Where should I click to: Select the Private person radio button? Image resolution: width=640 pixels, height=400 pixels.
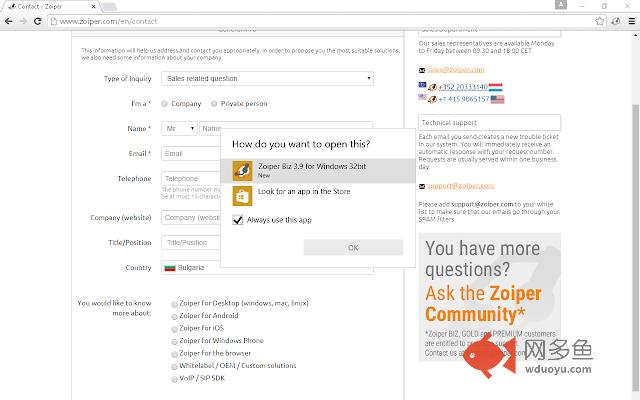pyautogui.click(x=214, y=104)
